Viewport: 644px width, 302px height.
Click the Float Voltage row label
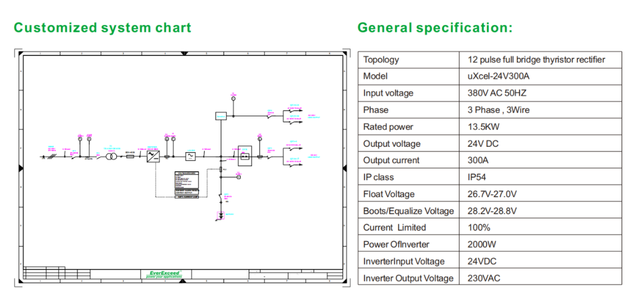click(389, 194)
